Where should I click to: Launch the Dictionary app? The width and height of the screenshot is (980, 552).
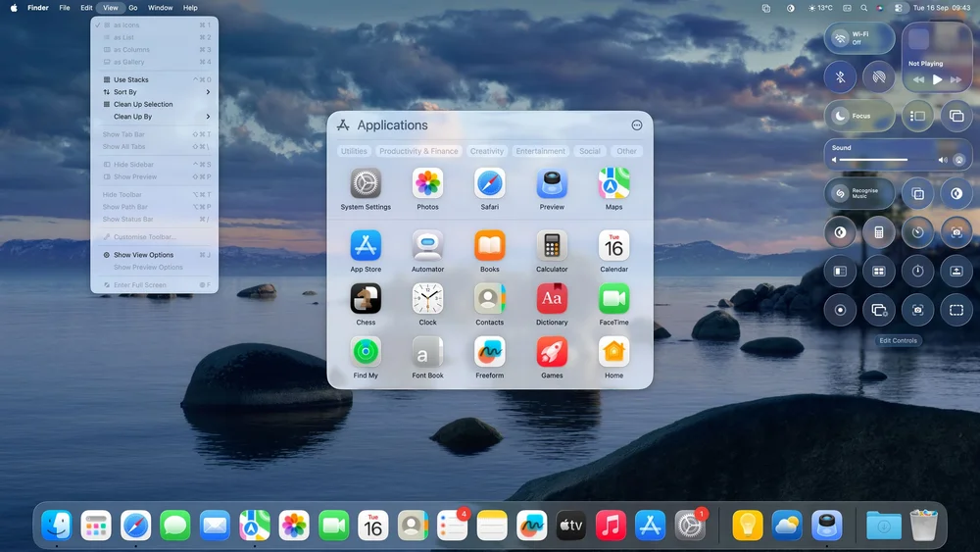coord(552,299)
